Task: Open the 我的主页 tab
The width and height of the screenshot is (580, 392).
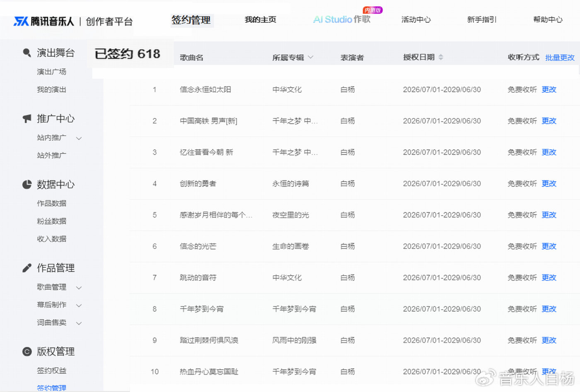Action: (x=260, y=19)
